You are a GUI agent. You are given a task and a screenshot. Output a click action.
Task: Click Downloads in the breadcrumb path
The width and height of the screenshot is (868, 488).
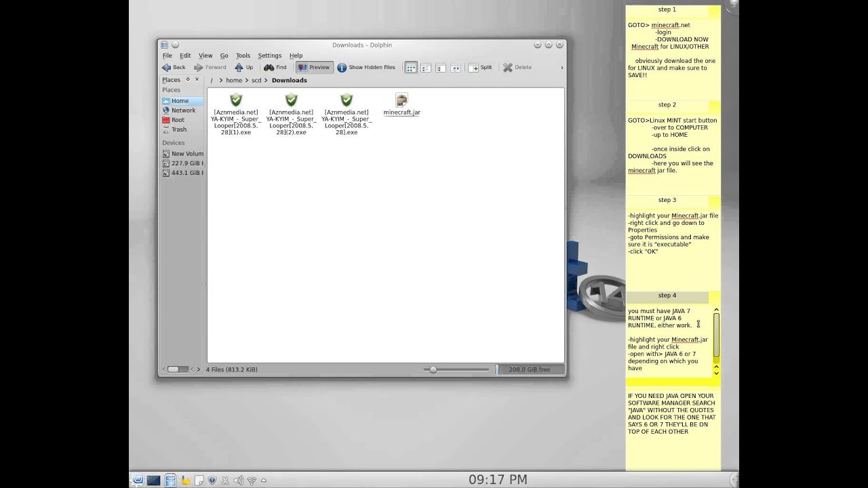(290, 80)
